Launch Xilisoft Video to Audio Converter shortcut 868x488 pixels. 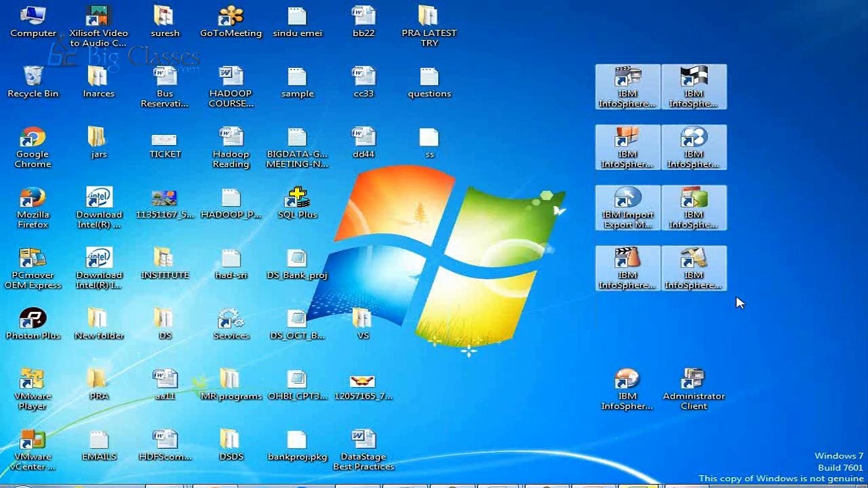pos(98,27)
